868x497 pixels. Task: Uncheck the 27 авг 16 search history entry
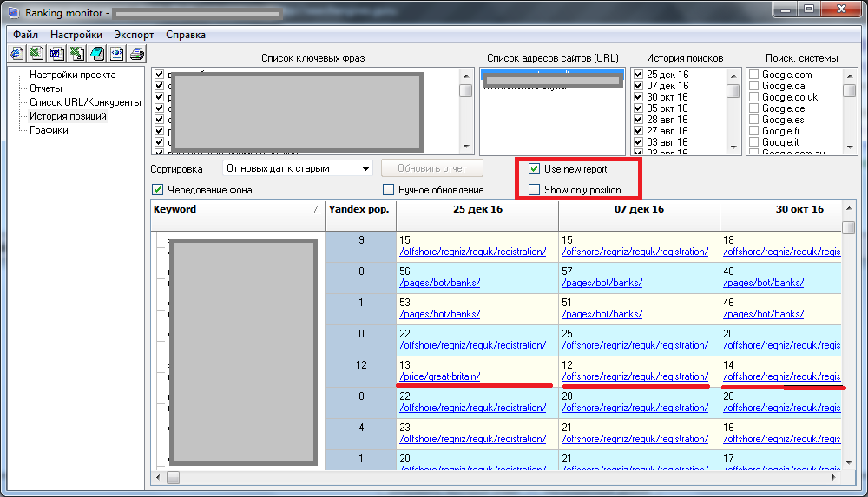pyautogui.click(x=638, y=131)
